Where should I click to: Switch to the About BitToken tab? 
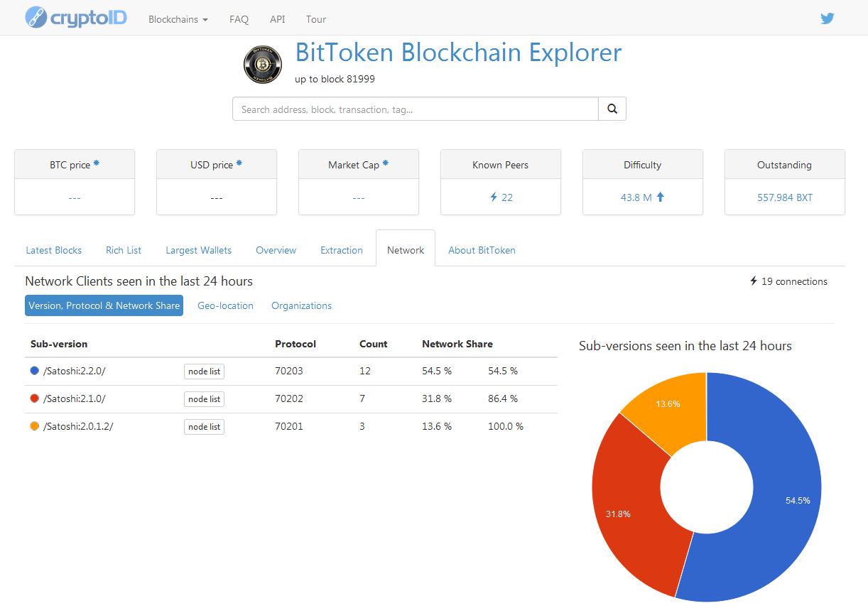coord(482,250)
